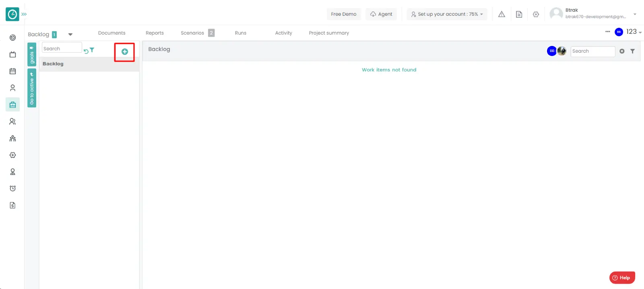Toggle the vertical goals panel tab
Image resolution: width=644 pixels, height=289 pixels.
click(x=32, y=55)
